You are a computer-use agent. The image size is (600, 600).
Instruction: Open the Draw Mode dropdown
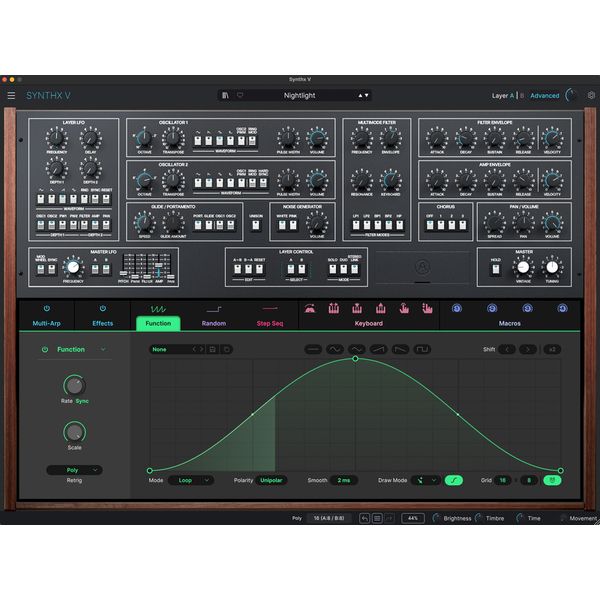point(426,480)
